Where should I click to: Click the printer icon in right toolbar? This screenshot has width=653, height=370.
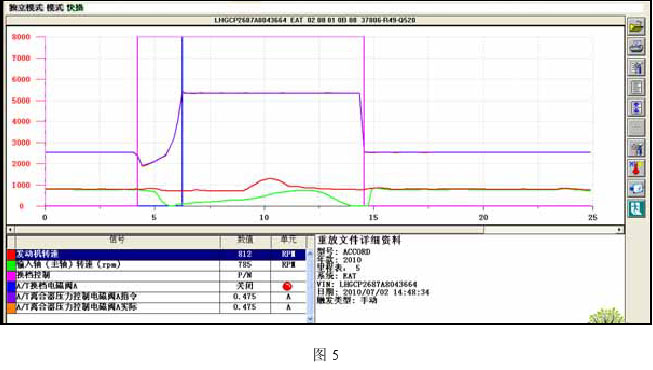636,46
